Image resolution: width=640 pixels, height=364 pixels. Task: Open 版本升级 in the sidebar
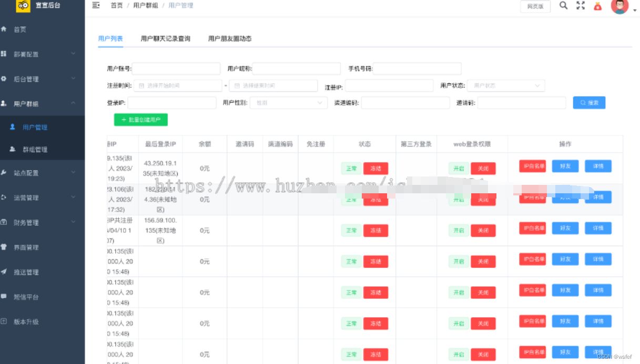click(x=25, y=322)
